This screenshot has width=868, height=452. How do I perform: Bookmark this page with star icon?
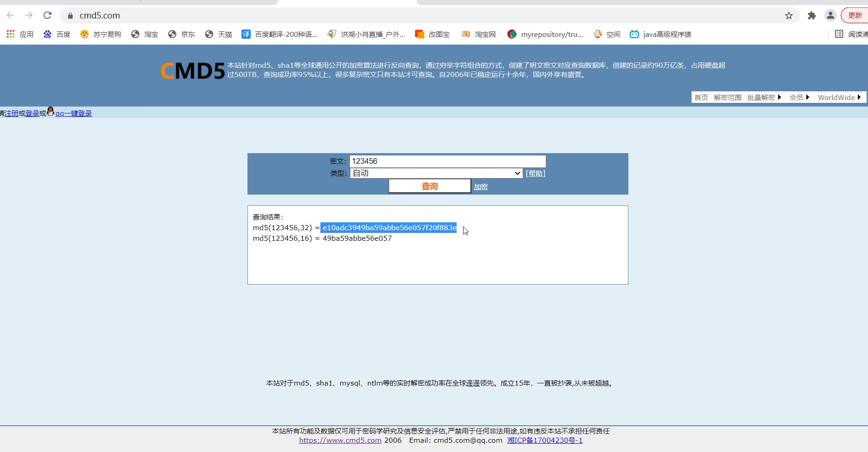click(x=789, y=16)
